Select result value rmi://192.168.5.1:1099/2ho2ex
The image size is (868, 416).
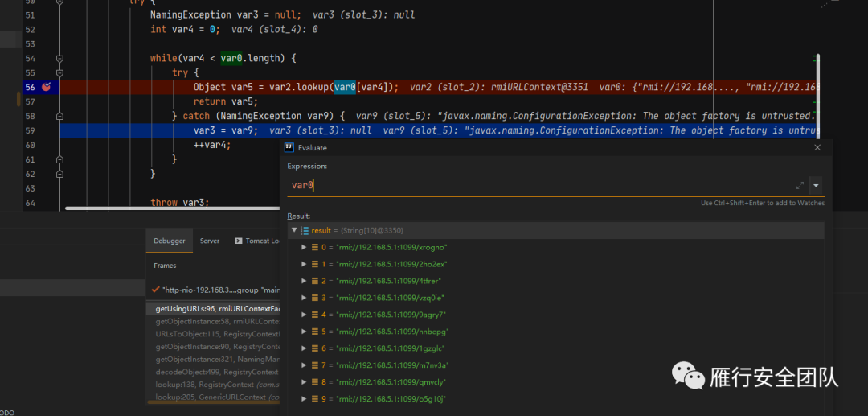pyautogui.click(x=391, y=264)
